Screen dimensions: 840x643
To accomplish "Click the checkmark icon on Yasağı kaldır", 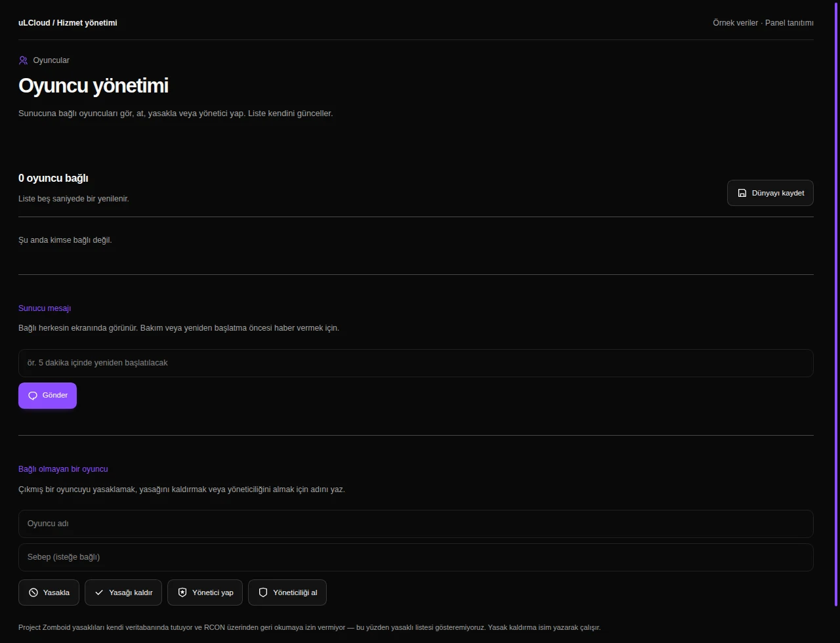I will (x=99, y=592).
